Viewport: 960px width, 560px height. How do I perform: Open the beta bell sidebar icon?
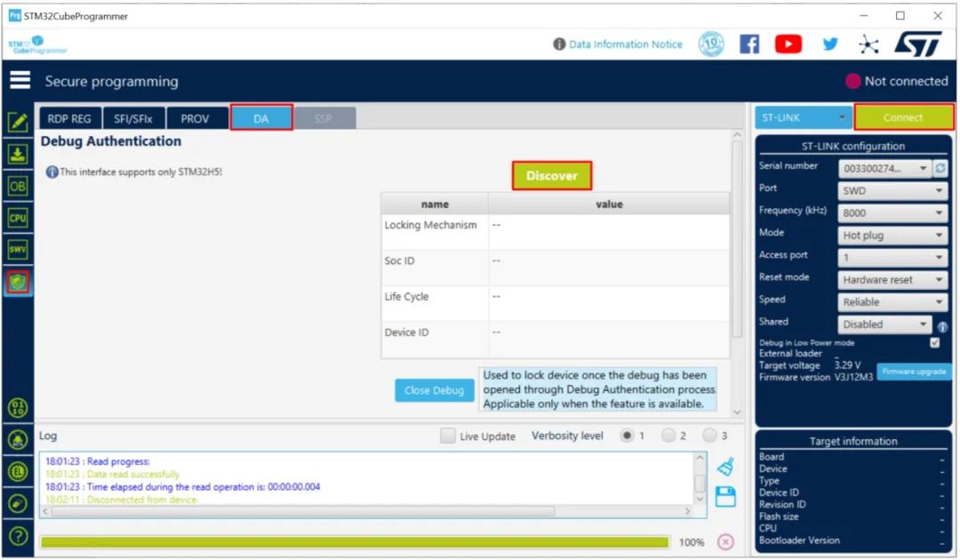pos(18,439)
